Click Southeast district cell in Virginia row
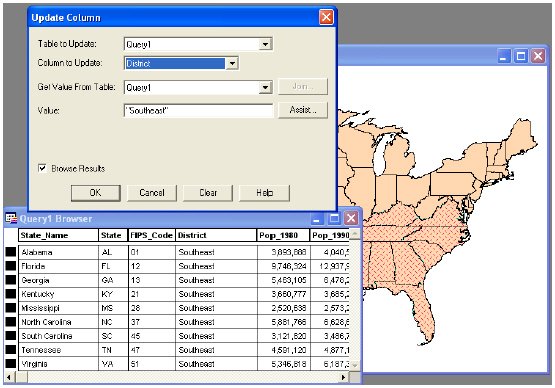 coord(216,364)
